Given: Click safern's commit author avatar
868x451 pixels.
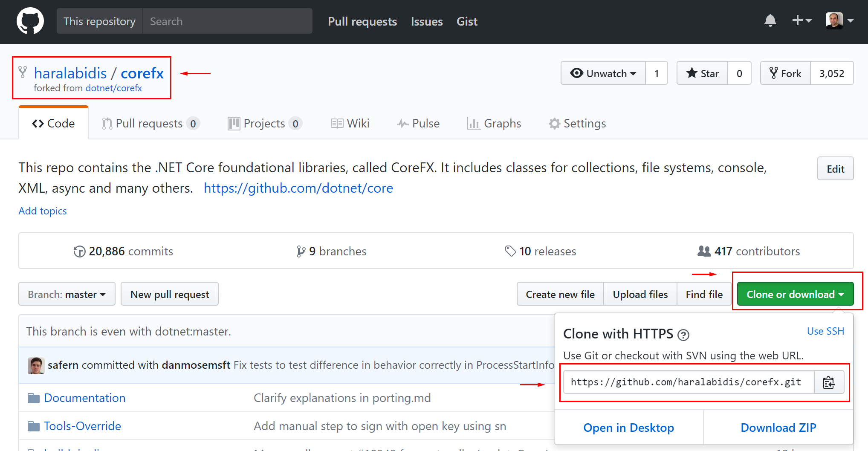Looking at the screenshot, I should [36, 365].
